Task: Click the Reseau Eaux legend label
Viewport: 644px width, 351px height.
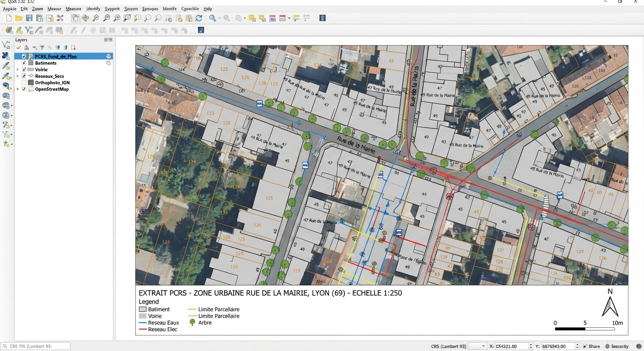Action: (163, 323)
